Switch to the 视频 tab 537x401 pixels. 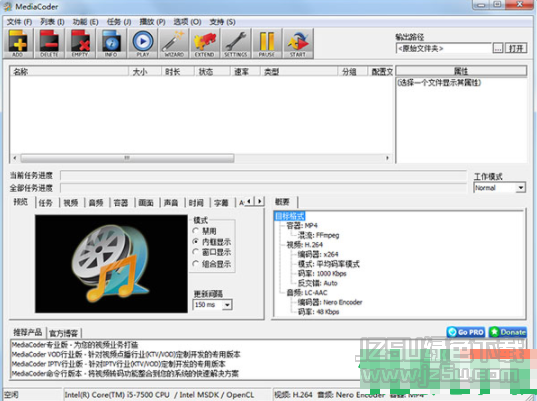click(x=71, y=203)
